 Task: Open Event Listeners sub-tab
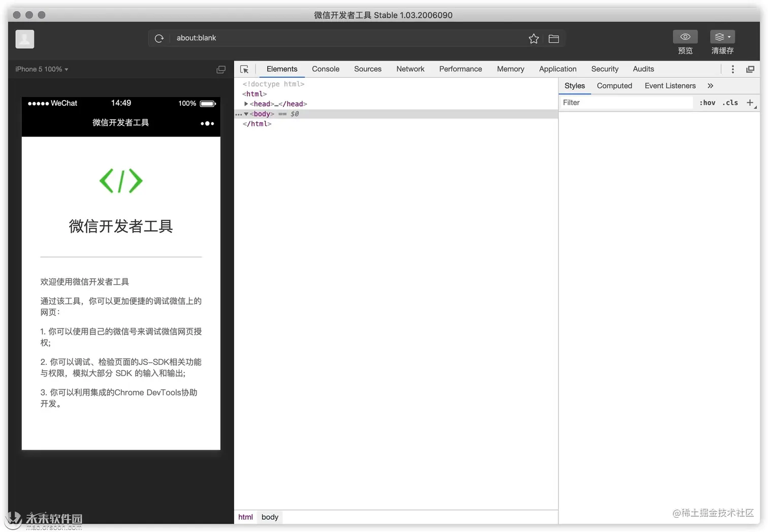coord(670,86)
